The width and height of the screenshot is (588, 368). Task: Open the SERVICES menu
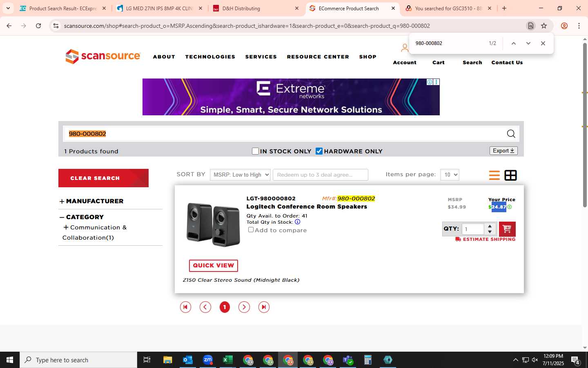click(261, 57)
